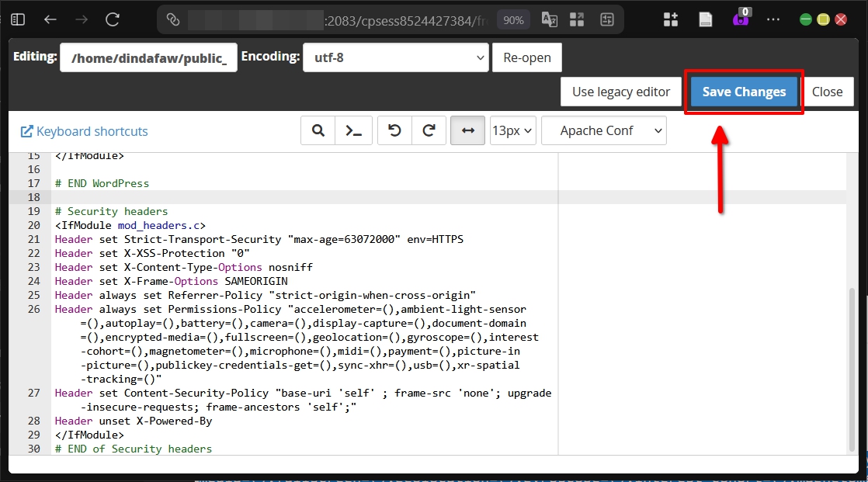The width and height of the screenshot is (868, 482).
Task: Click the translate icon in the browser toolbar
Action: pos(549,19)
